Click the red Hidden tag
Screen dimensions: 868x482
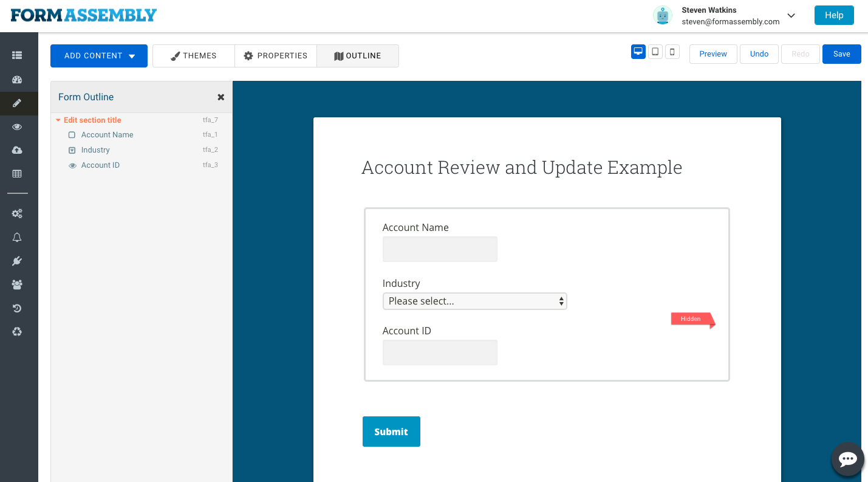click(x=693, y=320)
